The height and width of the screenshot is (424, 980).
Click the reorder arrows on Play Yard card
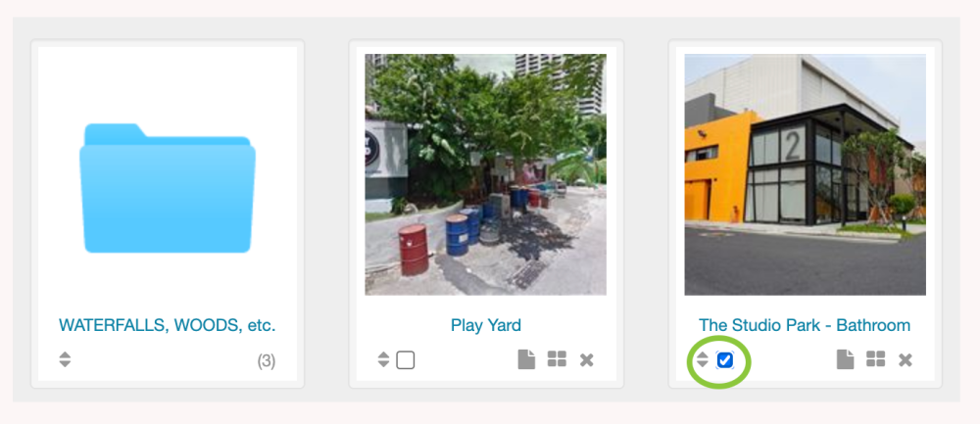384,359
